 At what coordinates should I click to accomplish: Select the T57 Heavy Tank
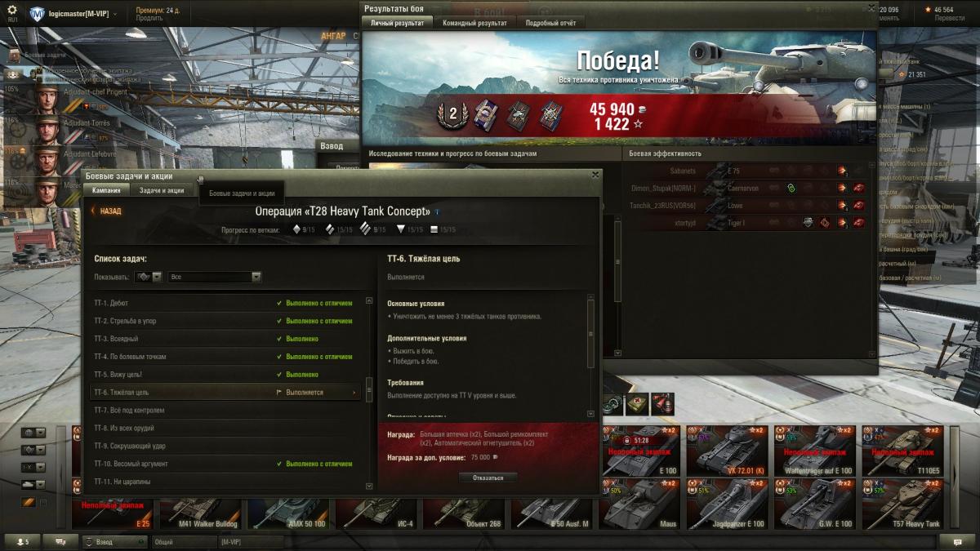pos(901,504)
